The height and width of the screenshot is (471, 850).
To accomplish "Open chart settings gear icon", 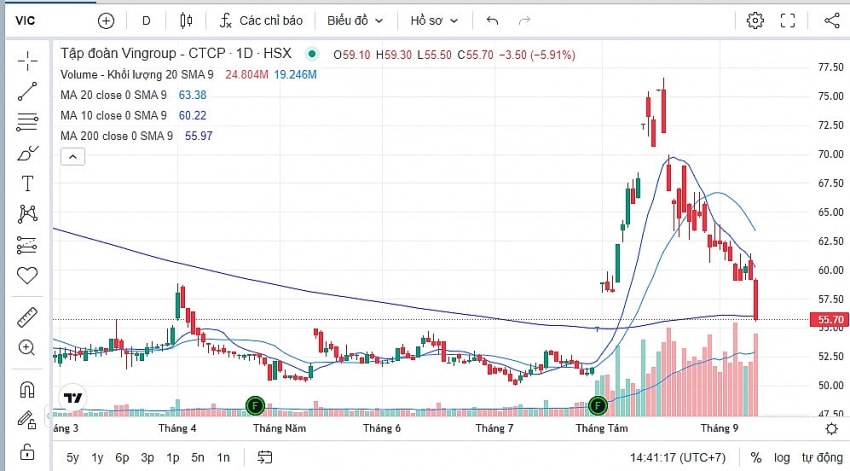I will tap(755, 21).
